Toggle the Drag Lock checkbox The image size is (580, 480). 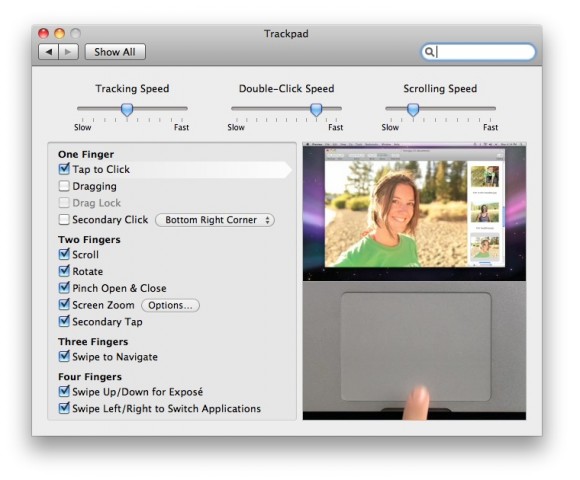pyautogui.click(x=64, y=202)
